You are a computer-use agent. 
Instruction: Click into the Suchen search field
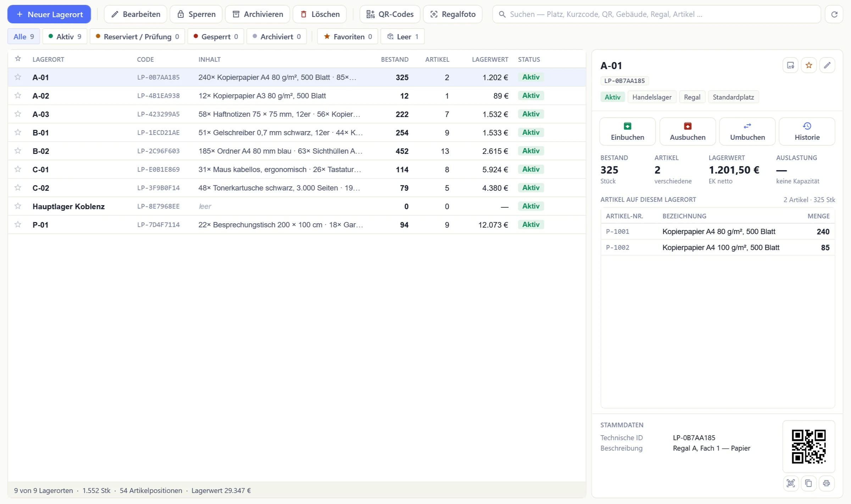[x=657, y=14]
